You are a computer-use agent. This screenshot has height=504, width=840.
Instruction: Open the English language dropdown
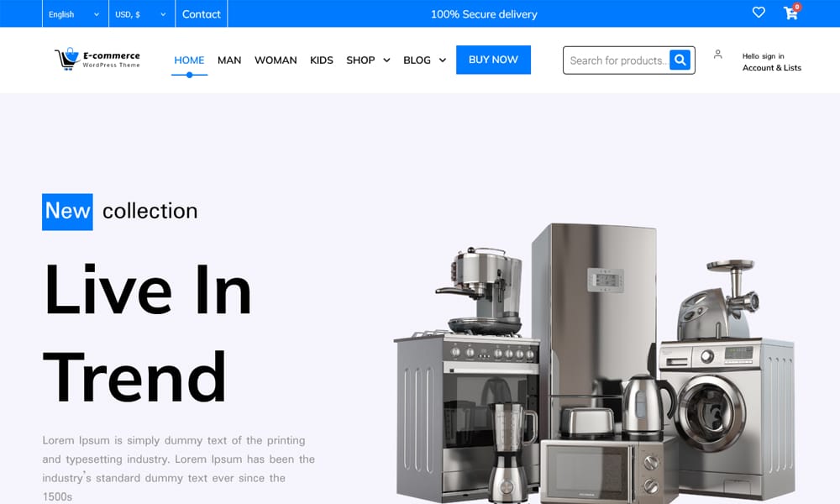(x=74, y=13)
